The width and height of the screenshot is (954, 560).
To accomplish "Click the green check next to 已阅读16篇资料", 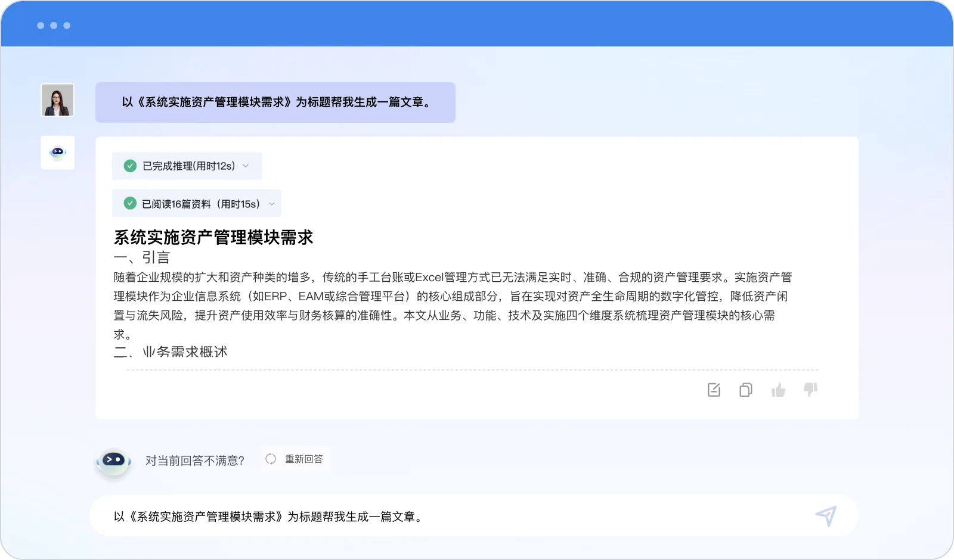I will click(x=130, y=204).
